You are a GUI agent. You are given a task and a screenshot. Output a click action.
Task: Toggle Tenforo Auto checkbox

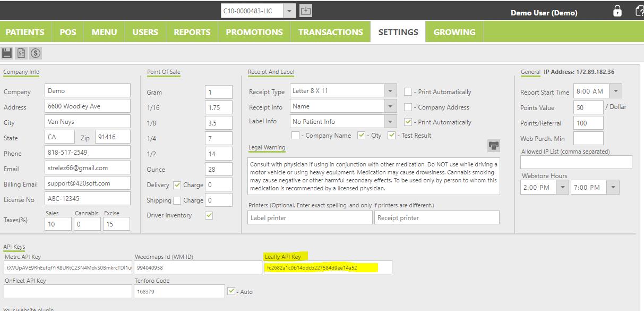tap(231, 291)
